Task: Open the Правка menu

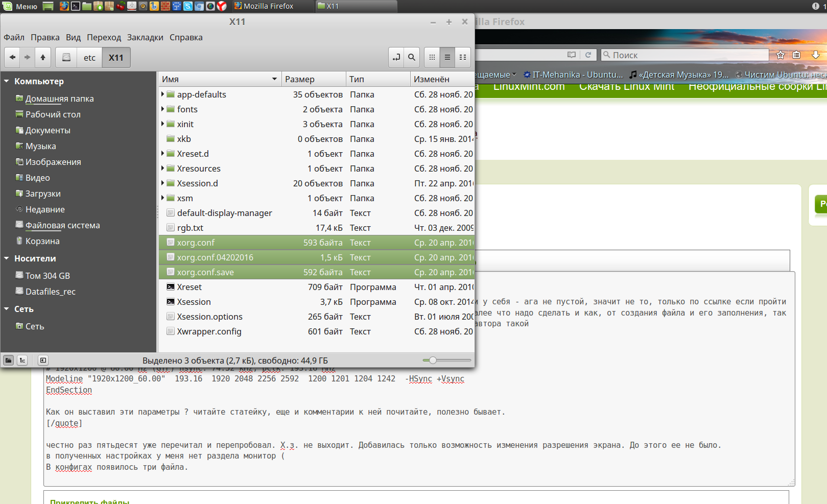Action: pos(45,37)
